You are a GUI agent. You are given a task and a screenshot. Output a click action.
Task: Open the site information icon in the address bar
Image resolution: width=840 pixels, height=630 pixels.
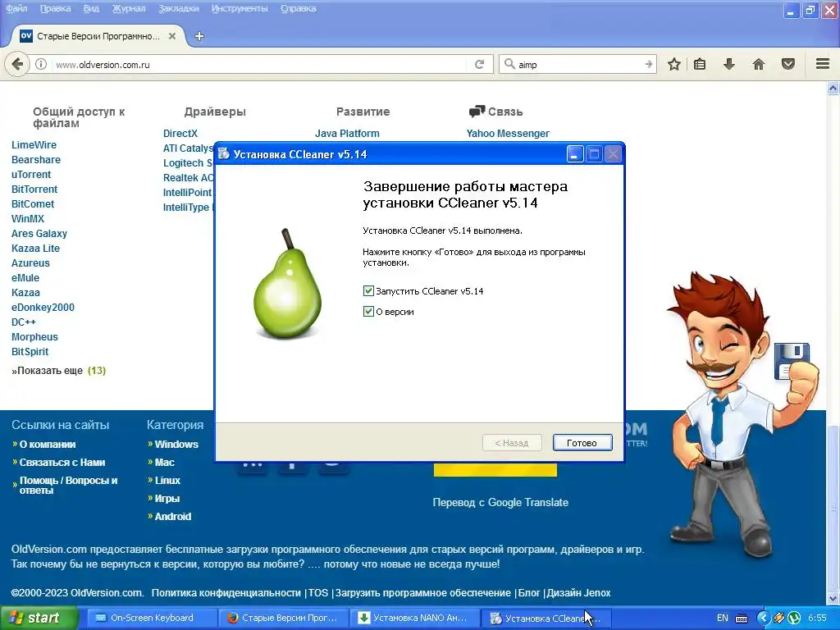(41, 64)
